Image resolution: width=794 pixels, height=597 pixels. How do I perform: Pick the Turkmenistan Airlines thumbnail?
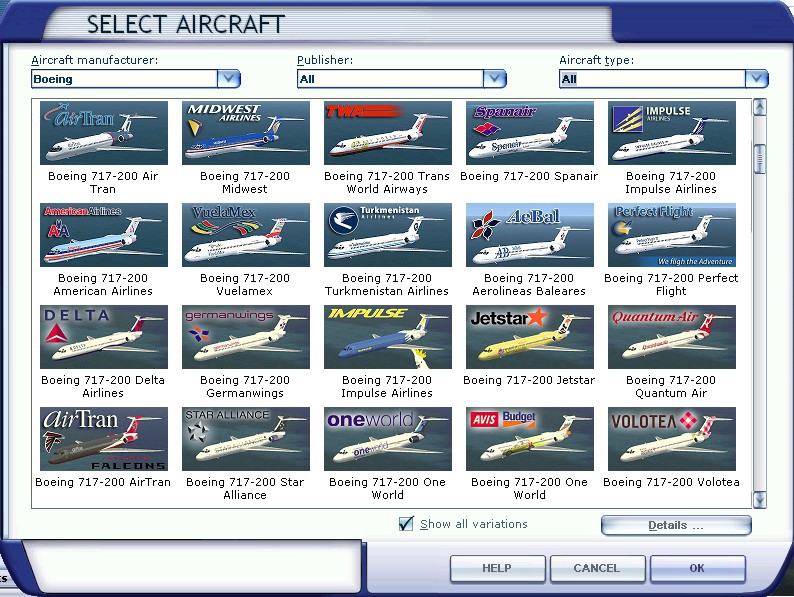coord(388,235)
